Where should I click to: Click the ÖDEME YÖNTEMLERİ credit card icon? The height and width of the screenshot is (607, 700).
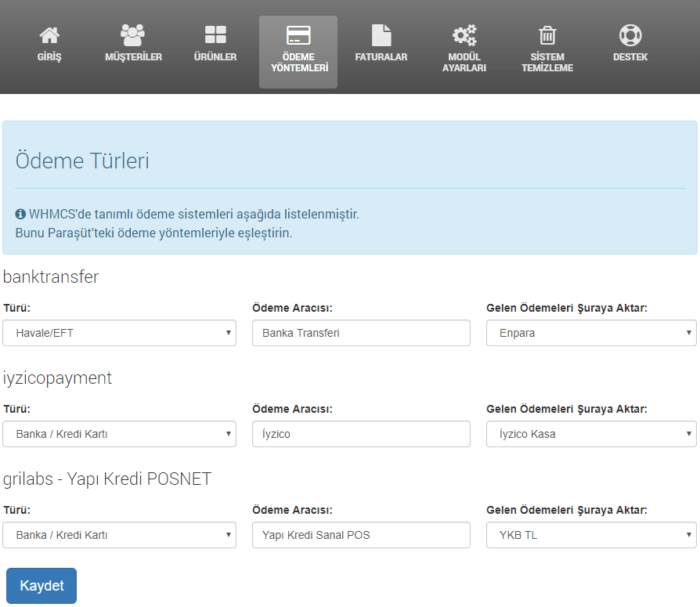tap(298, 34)
